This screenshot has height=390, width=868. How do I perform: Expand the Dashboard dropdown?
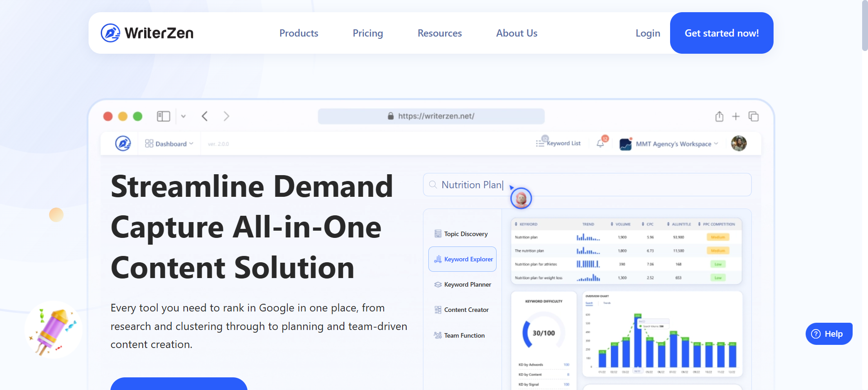click(x=169, y=144)
